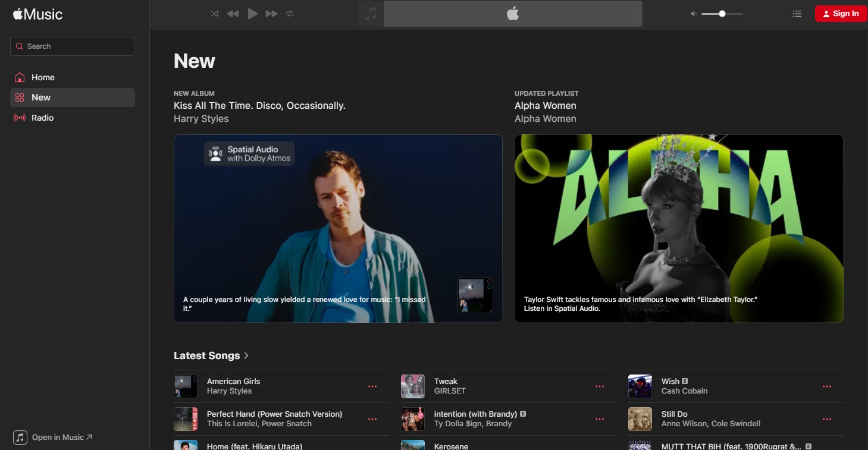The width and height of the screenshot is (868, 450).
Task: Click artist text This Is Lorelei, Power Snatch
Action: click(259, 424)
